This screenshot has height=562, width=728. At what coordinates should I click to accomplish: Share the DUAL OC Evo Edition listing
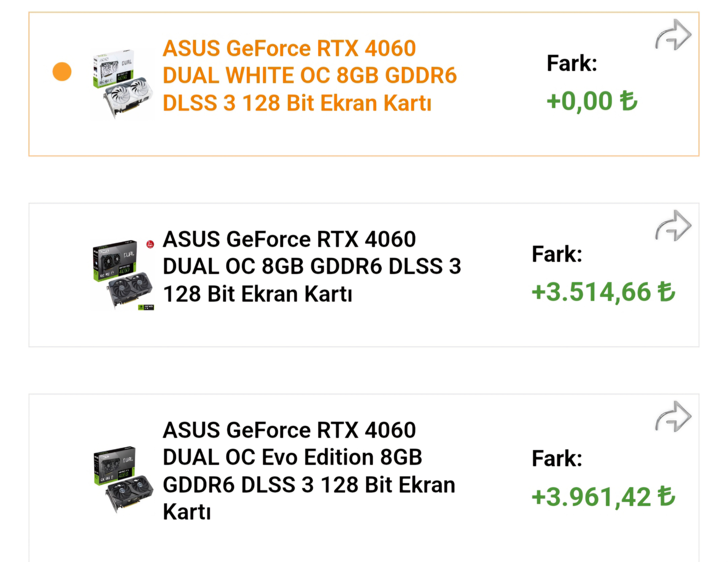click(673, 417)
